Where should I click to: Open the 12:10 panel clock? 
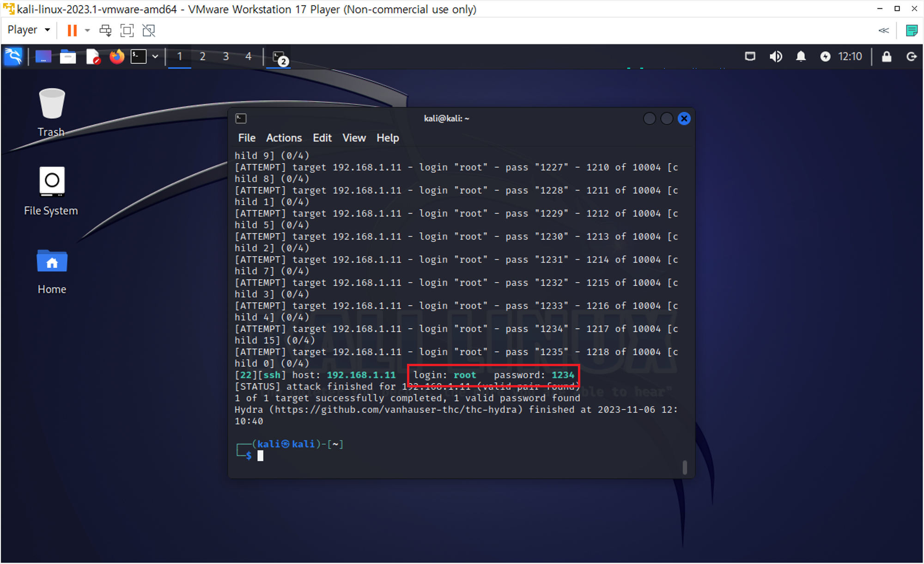pos(850,56)
